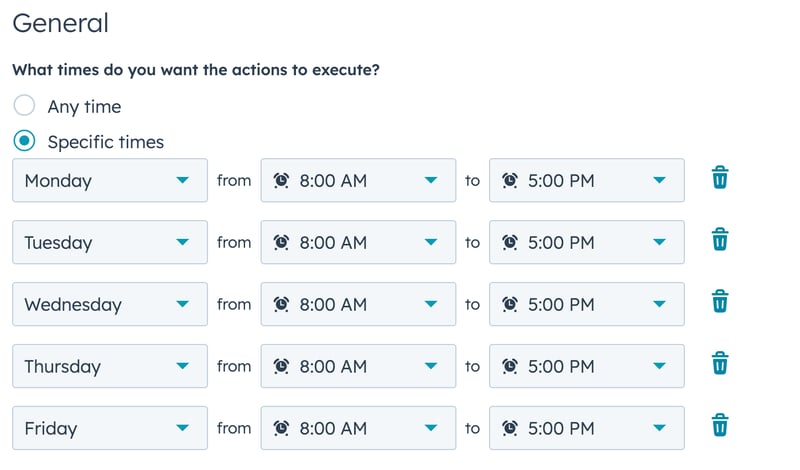Open Tuesday's 8:00 AM start time dropdown
This screenshot has width=800, height=470.
357,243
